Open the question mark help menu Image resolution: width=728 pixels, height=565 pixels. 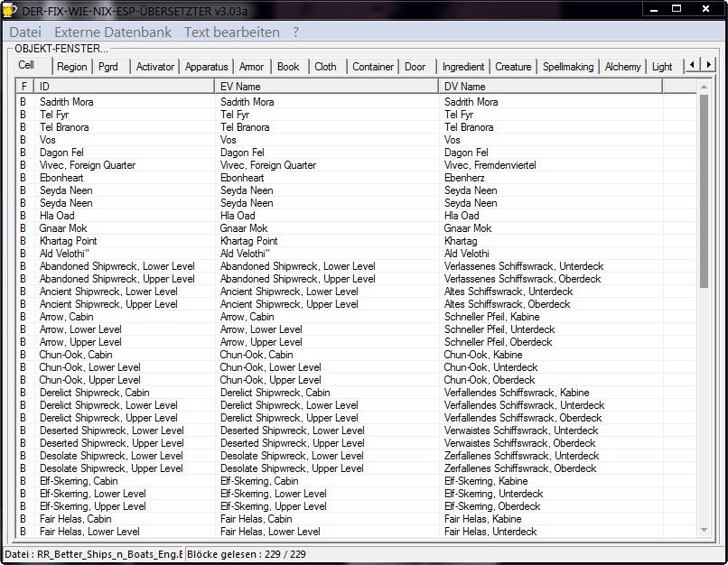tap(295, 32)
